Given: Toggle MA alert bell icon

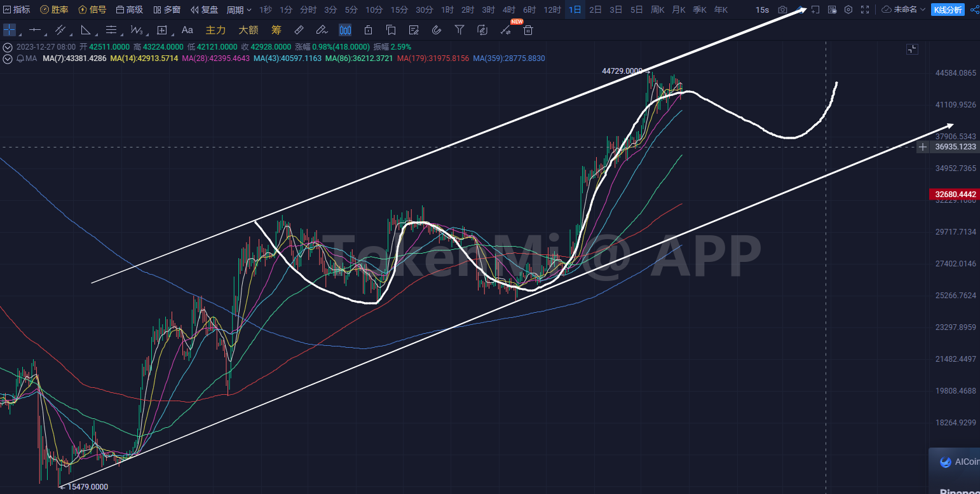Looking at the screenshot, I should click(20, 58).
